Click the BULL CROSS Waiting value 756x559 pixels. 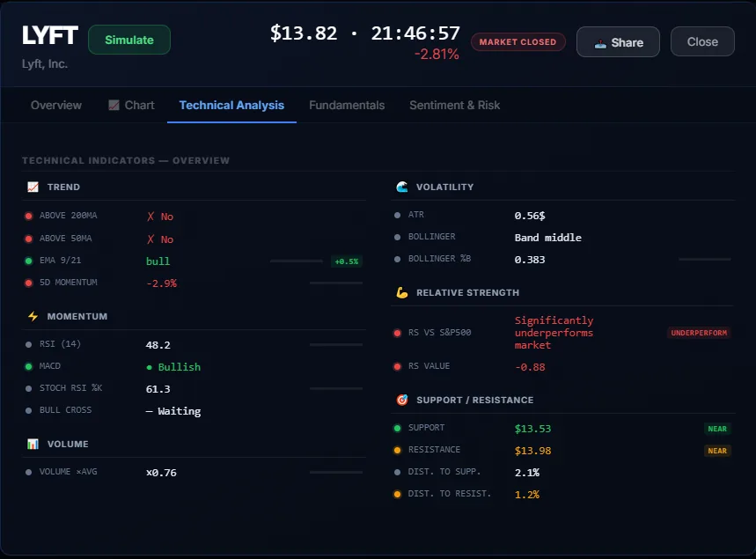173,411
